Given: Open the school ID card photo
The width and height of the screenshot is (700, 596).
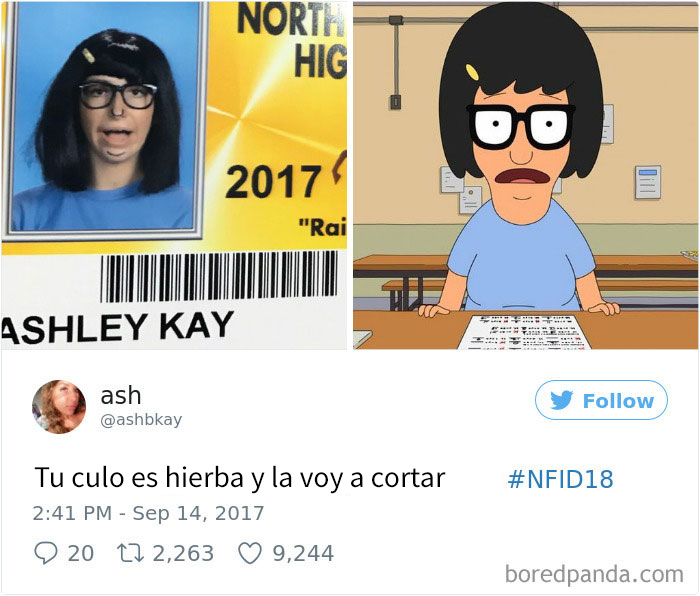Looking at the screenshot, I should coord(174,175).
